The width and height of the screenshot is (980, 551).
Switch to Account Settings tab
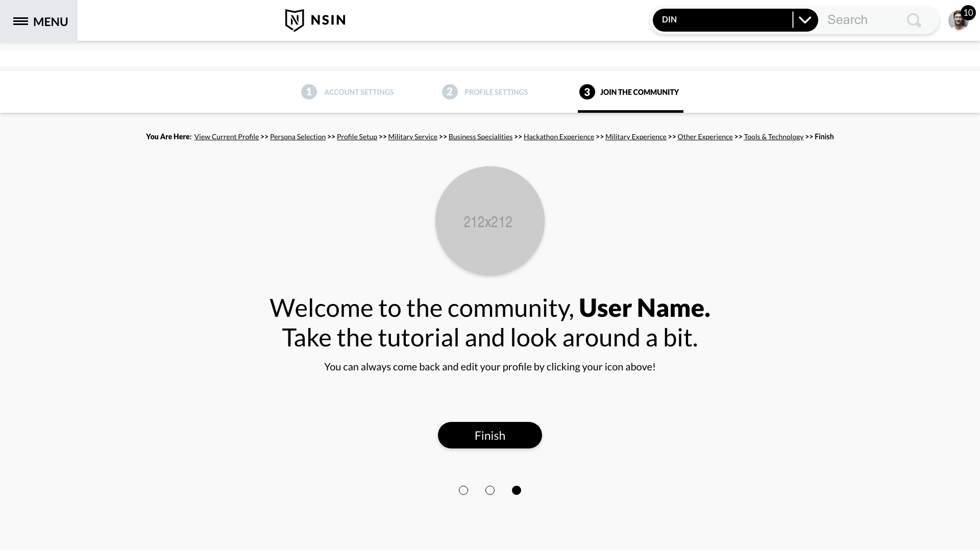(x=358, y=92)
